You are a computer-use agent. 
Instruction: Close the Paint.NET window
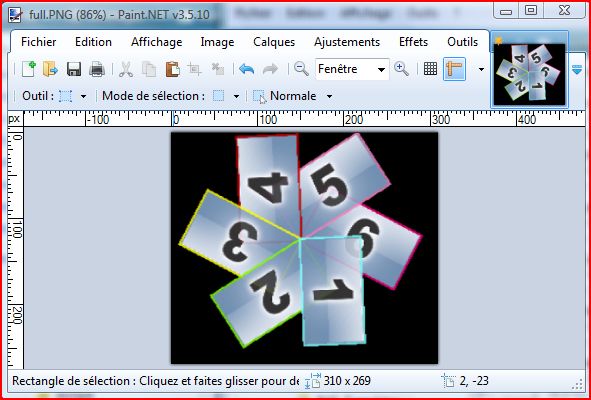click(x=564, y=11)
